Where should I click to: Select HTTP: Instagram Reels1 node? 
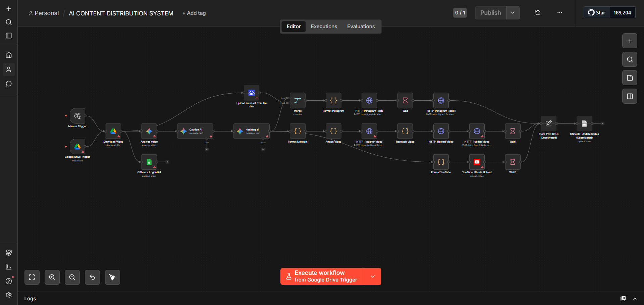point(441,100)
